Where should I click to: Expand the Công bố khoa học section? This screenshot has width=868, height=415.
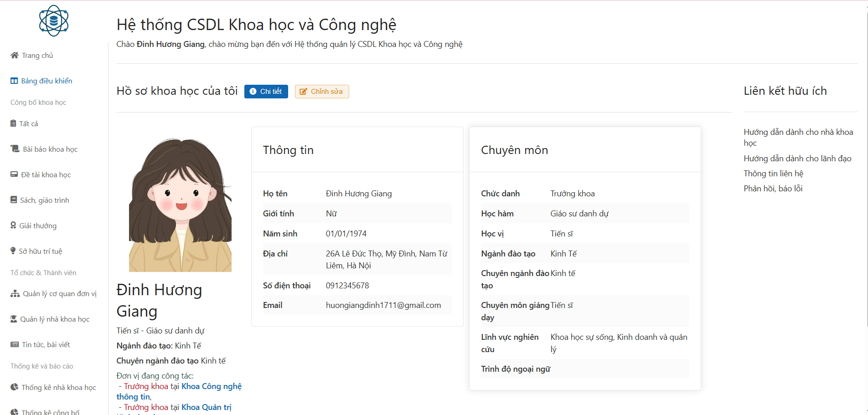(38, 102)
